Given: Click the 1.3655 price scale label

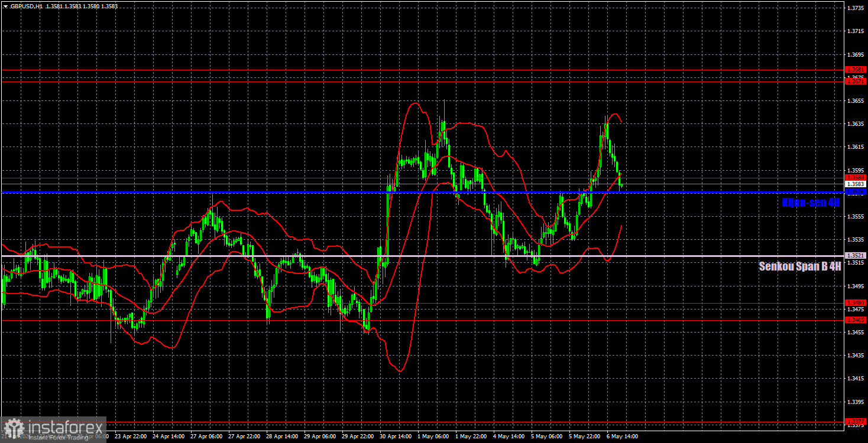Looking at the screenshot, I should (856, 101).
